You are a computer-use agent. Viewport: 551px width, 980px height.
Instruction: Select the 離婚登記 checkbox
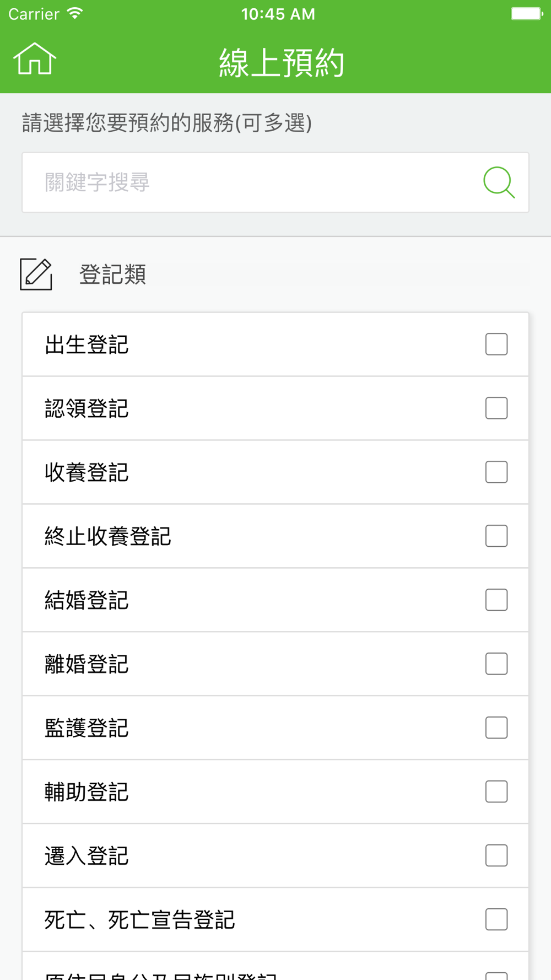496,664
